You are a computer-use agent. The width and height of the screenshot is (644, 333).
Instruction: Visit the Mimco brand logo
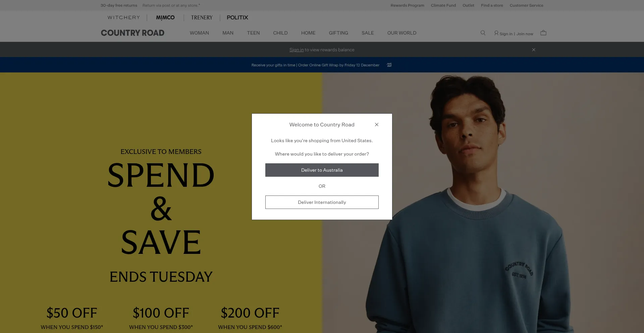pyautogui.click(x=165, y=17)
